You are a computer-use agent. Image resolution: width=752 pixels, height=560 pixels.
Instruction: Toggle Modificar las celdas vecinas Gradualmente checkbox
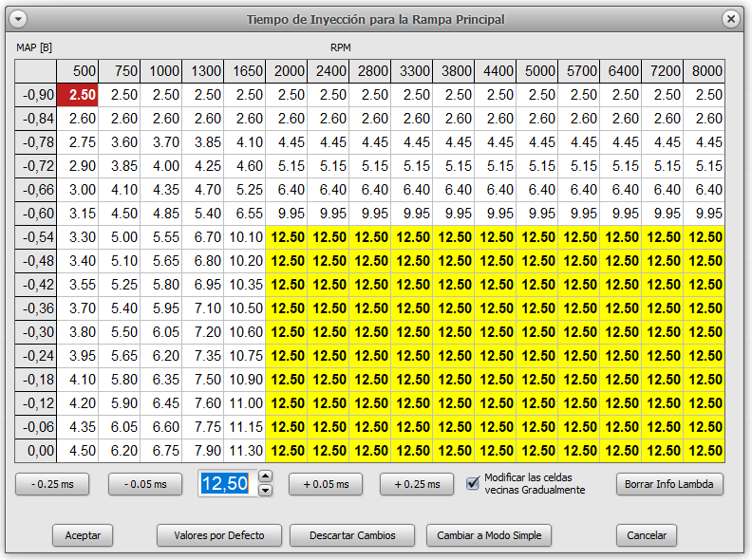click(473, 483)
